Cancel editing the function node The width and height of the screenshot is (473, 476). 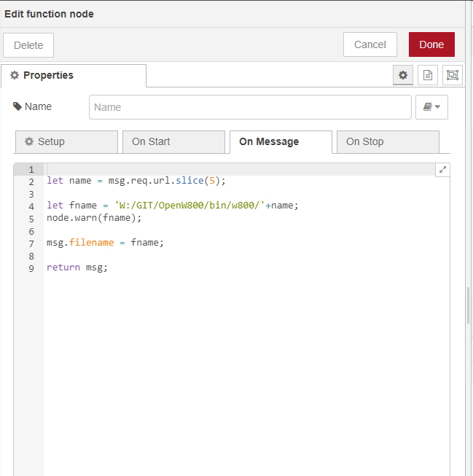pos(370,44)
